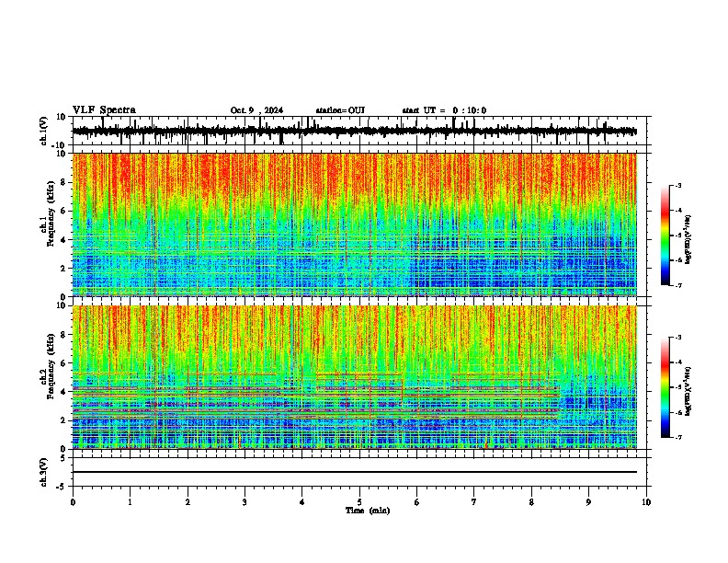Click the ch.3 flat voltage line

click(354, 472)
